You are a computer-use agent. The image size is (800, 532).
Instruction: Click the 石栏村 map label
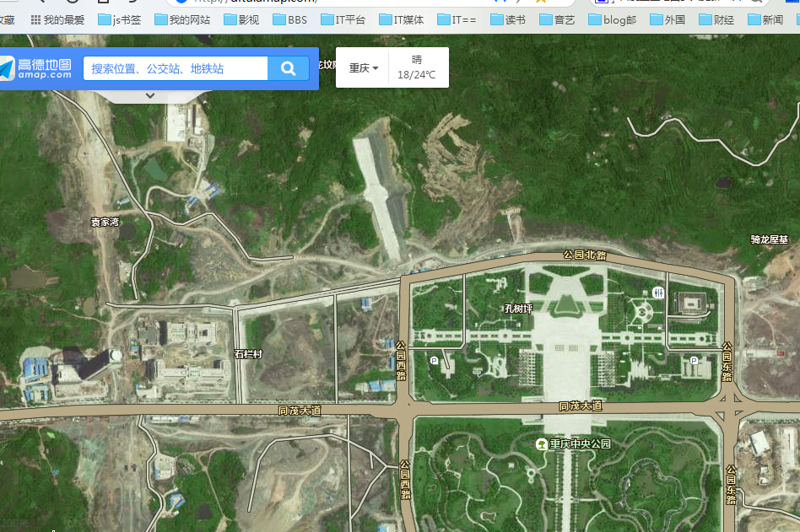[248, 354]
